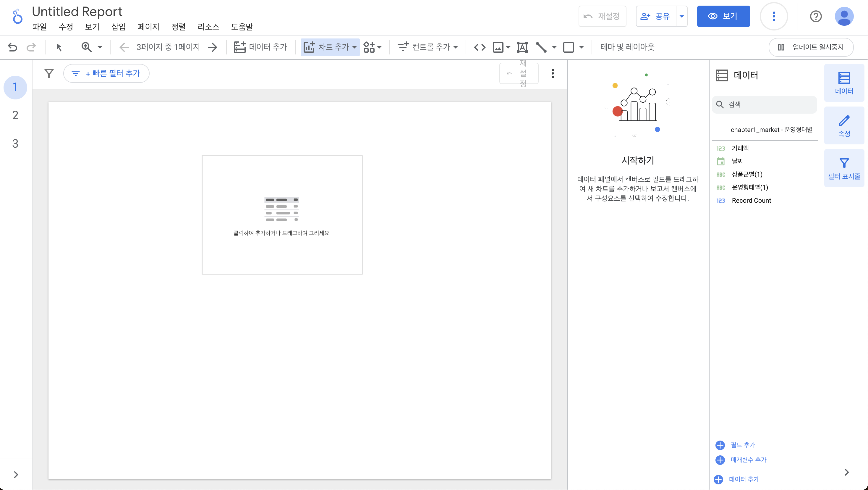
Task: Open the 리소스 menu
Action: point(208,27)
